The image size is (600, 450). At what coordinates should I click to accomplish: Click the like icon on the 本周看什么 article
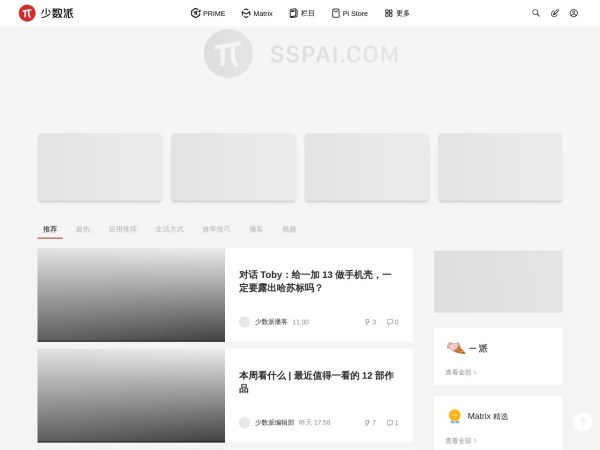pyautogui.click(x=368, y=423)
